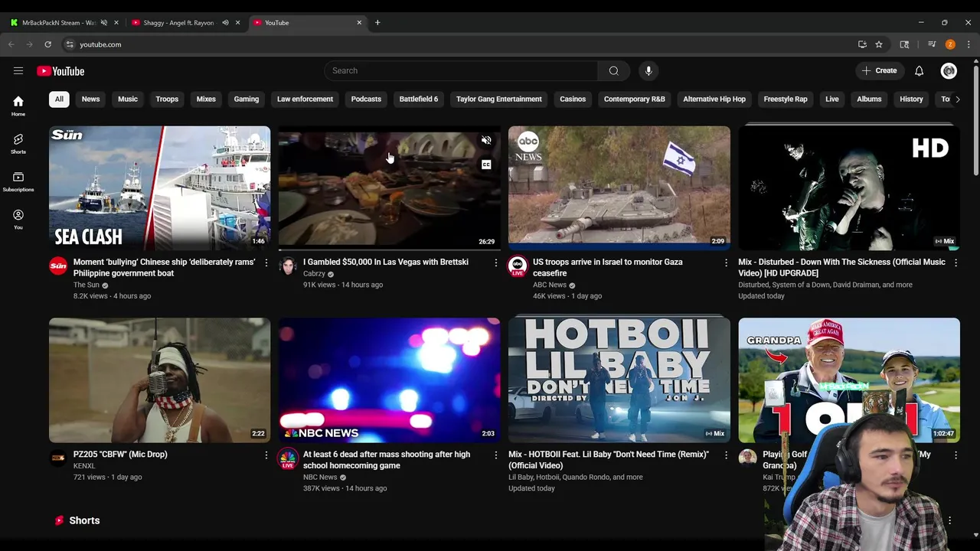980x551 pixels.
Task: Open the Sea Clash video thumbnail
Action: (x=159, y=188)
